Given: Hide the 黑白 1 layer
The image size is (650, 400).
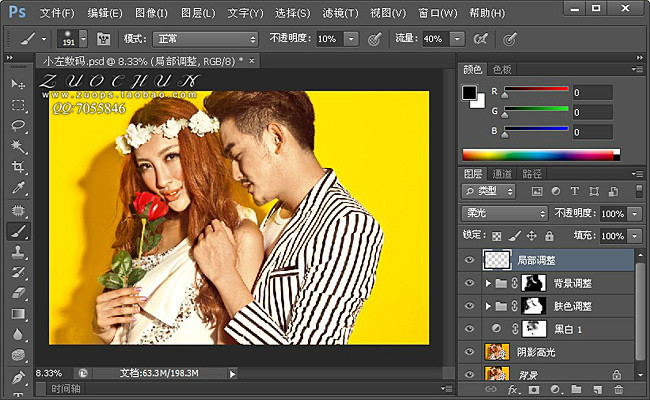Looking at the screenshot, I should [x=469, y=329].
